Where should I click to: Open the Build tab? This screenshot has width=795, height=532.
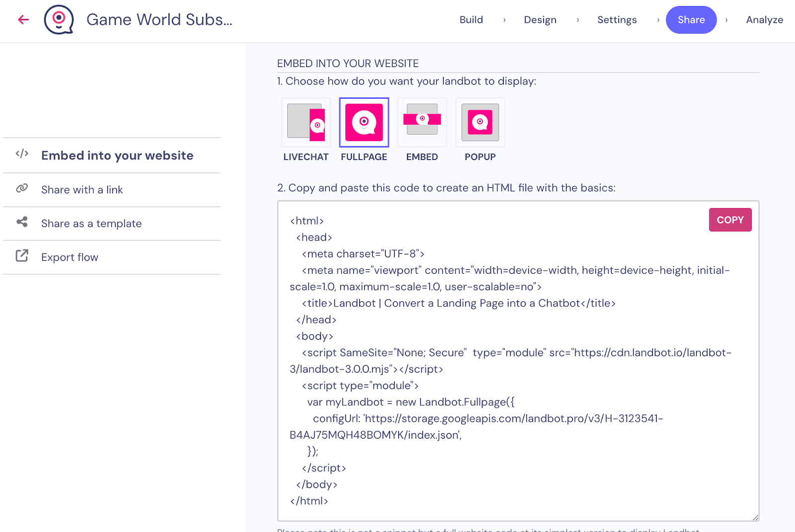(471, 20)
